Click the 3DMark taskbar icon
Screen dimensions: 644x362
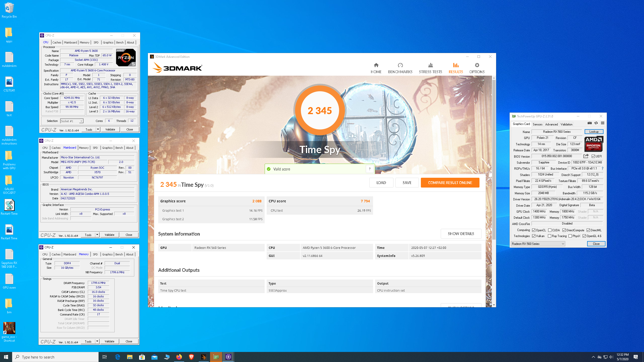click(204, 357)
